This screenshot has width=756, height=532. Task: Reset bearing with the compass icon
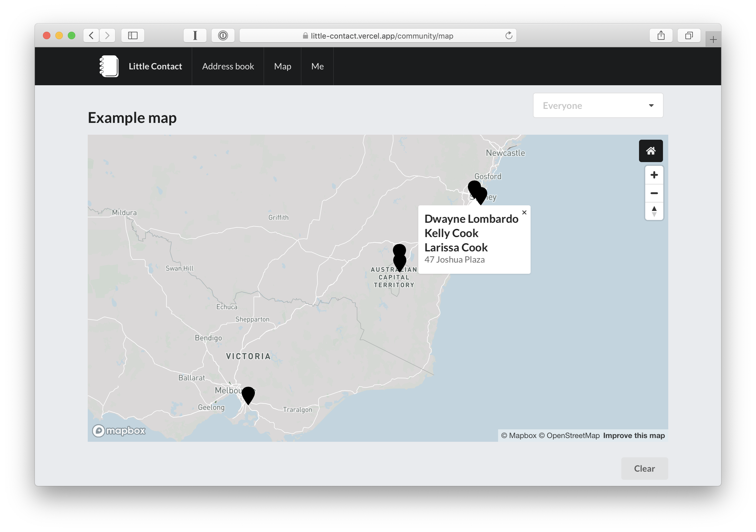click(x=654, y=211)
